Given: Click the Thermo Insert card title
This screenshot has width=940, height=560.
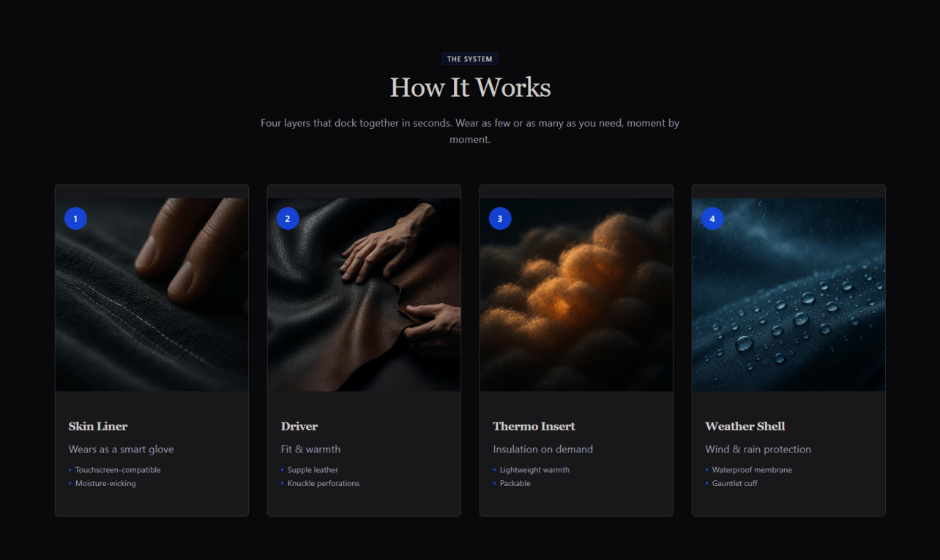Looking at the screenshot, I should pyautogui.click(x=534, y=426).
